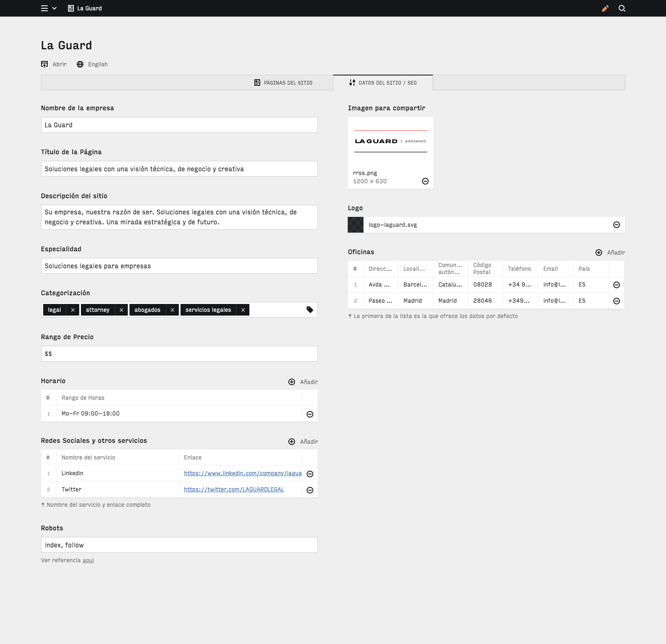Delete the Barcelona office row
666x644 pixels.
617,284
